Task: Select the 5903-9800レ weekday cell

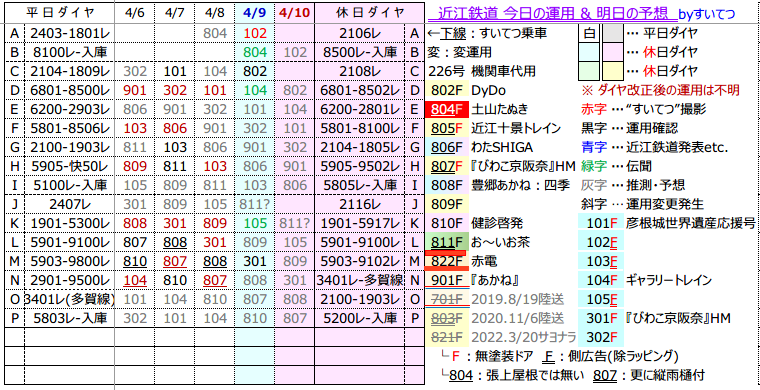Action: pyautogui.click(x=70, y=261)
